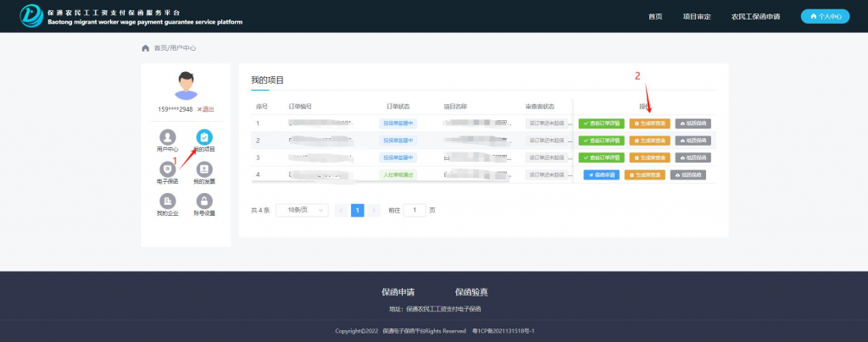Screen dimensions: 868x342
Task: Click the phone number 159****2948
Action: (175, 109)
